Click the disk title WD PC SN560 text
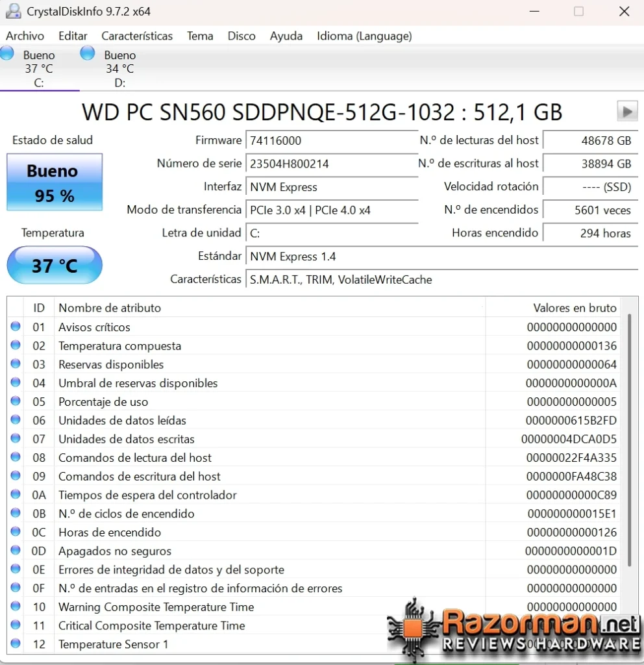The width and height of the screenshot is (644, 665). point(322,112)
